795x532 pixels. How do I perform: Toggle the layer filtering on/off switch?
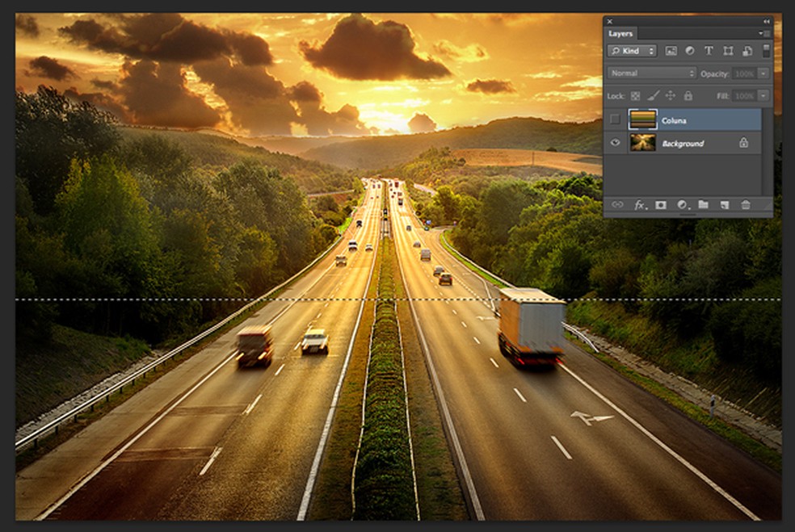pos(766,50)
